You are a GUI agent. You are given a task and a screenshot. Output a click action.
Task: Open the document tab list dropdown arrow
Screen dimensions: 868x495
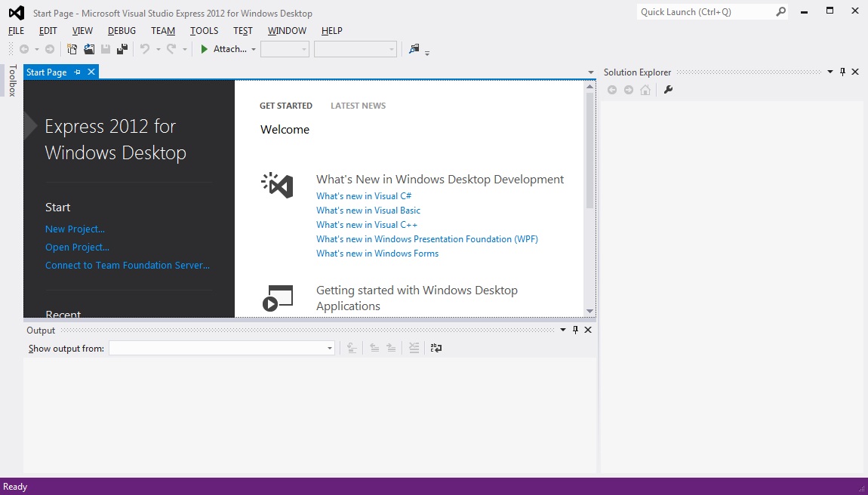[591, 72]
